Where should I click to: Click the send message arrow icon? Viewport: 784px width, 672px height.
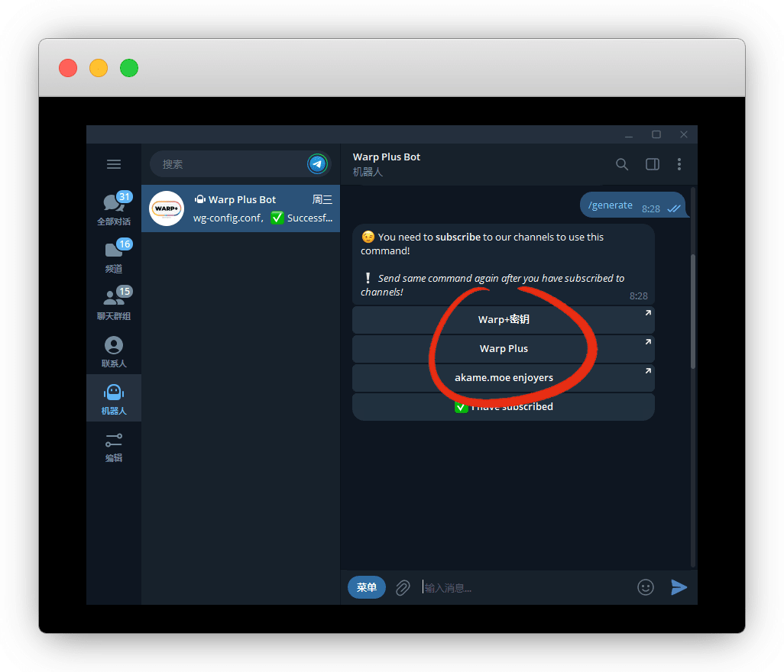pyautogui.click(x=679, y=587)
